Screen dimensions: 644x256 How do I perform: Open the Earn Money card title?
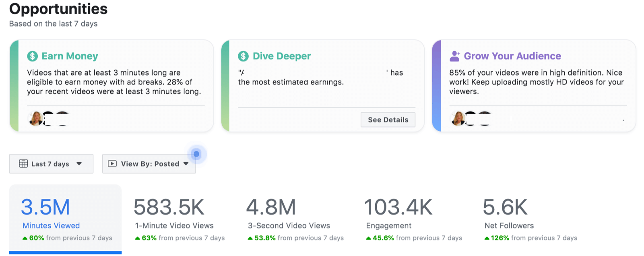coord(70,56)
